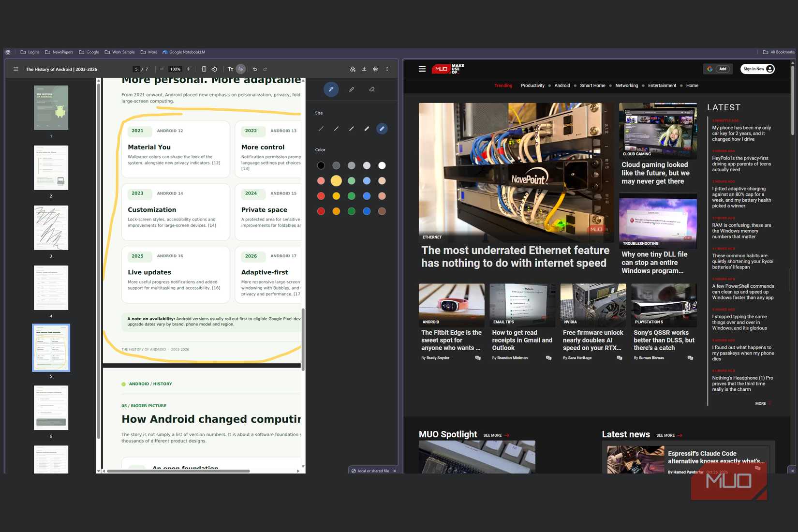
Task: Toggle the PDF sidebar menu icon
Action: point(16,69)
